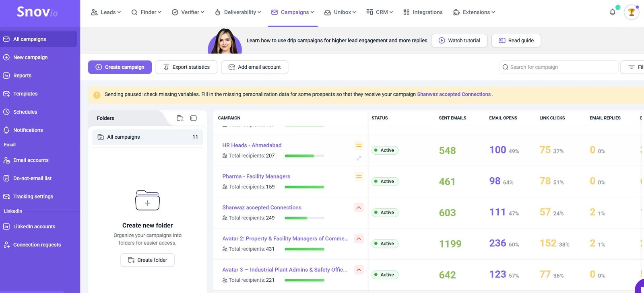This screenshot has height=293, width=644.
Task: Expand the Leads dropdown menu
Action: (x=106, y=12)
